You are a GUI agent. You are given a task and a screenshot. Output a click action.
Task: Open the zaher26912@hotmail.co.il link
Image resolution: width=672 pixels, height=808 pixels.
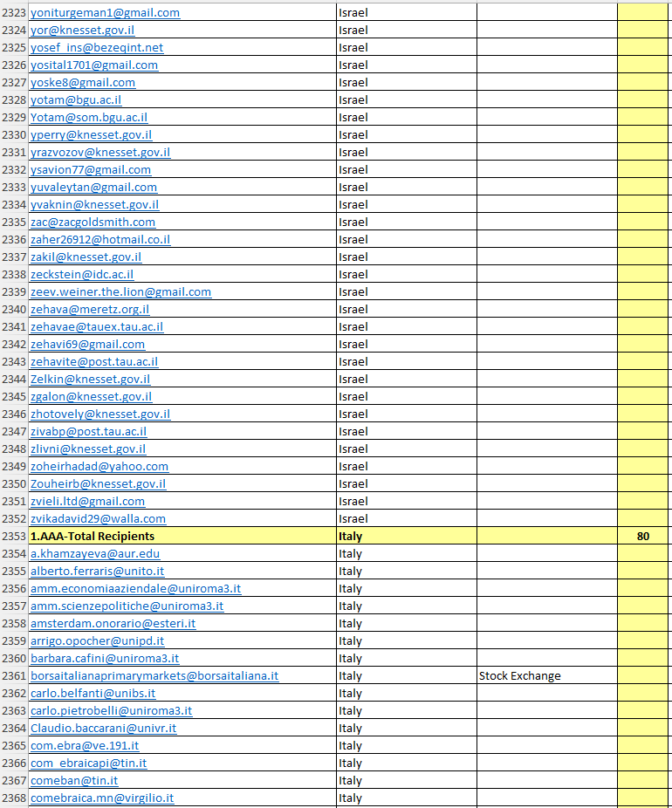pos(100,240)
